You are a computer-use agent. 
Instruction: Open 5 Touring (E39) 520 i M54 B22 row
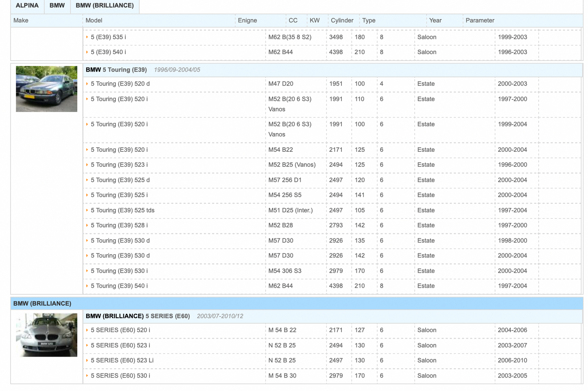coord(119,150)
